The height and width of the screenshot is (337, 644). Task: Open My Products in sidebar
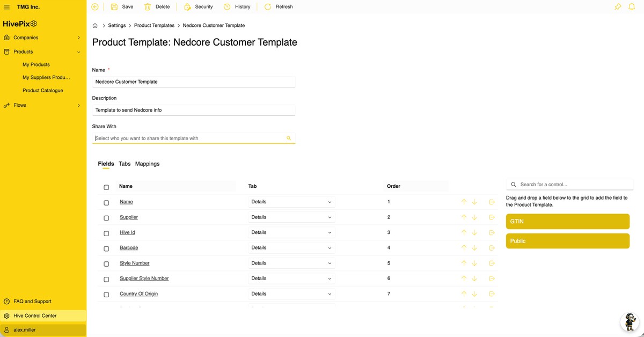(36, 64)
